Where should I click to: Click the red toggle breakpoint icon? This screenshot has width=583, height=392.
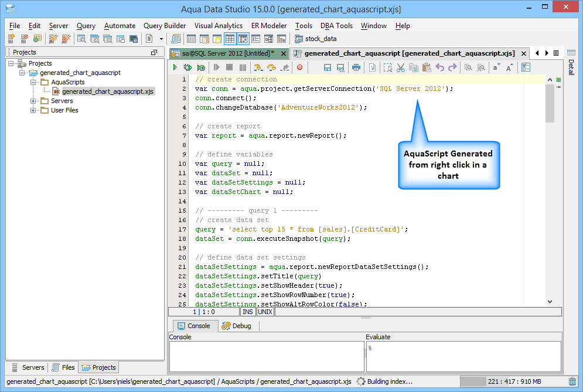299,68
